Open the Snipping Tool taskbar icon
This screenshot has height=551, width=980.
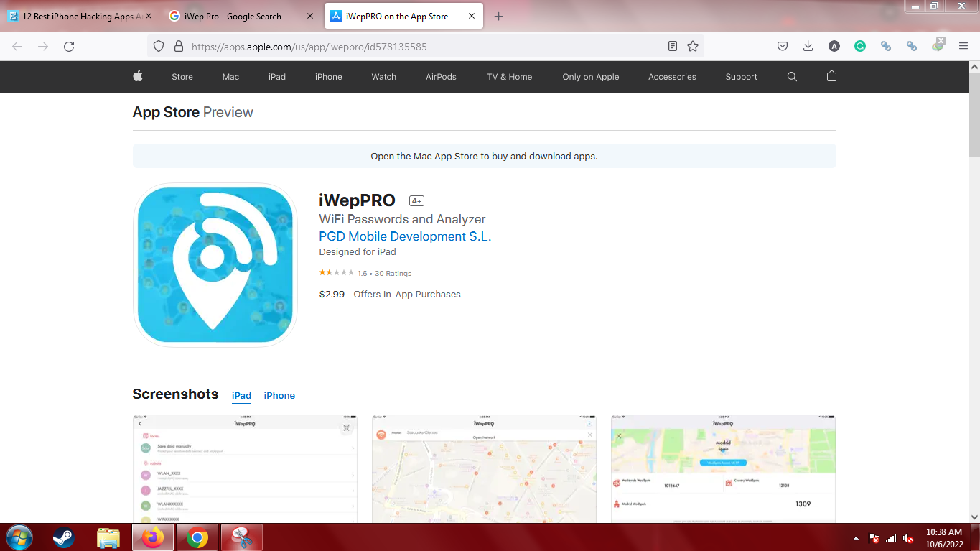[242, 537]
